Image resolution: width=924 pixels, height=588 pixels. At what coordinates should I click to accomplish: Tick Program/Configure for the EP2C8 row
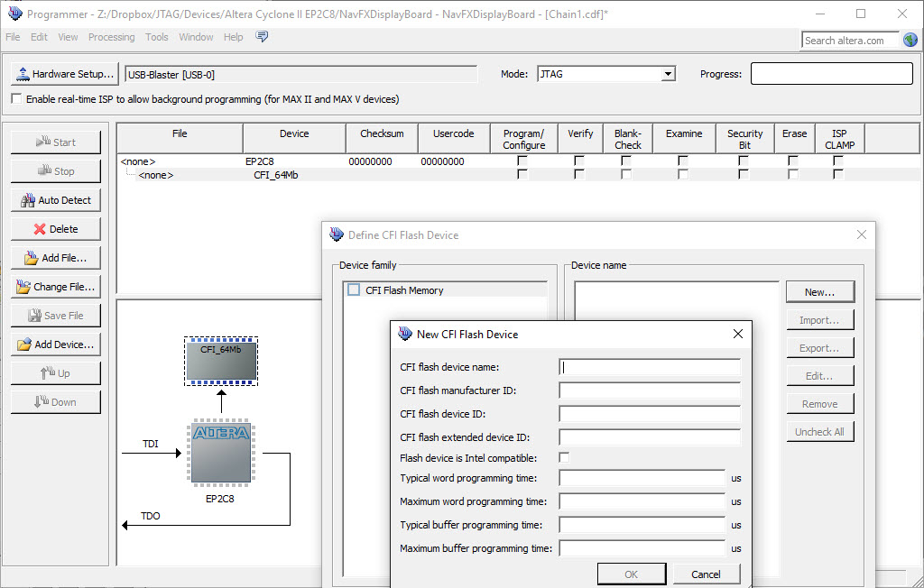pos(522,161)
